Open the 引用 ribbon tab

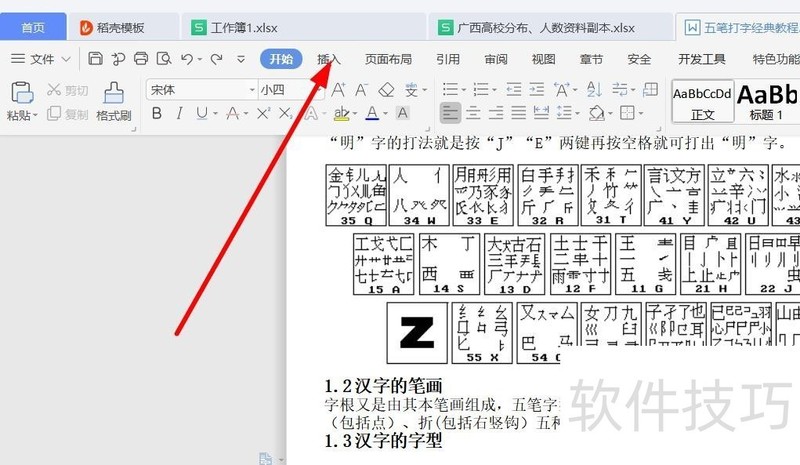[x=448, y=59]
